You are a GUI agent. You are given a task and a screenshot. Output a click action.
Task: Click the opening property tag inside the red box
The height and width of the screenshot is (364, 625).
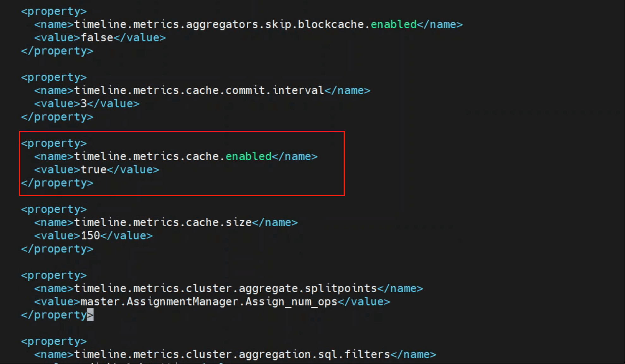click(x=54, y=143)
